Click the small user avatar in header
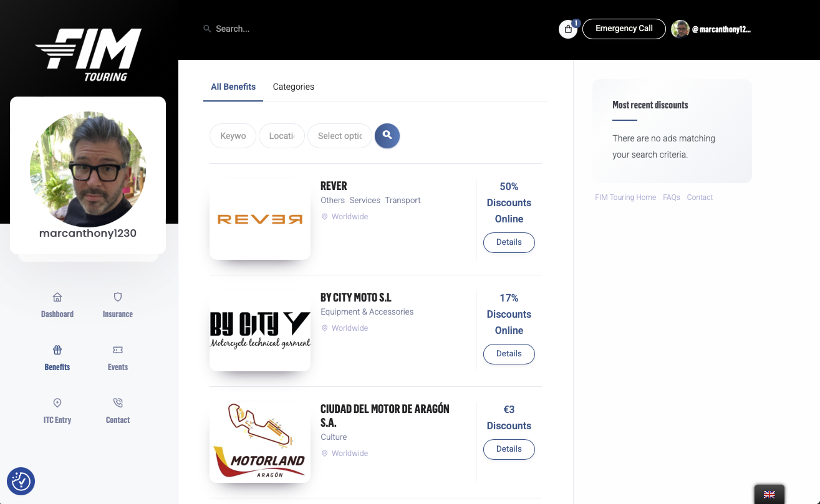Image resolution: width=820 pixels, height=504 pixels. (x=680, y=29)
